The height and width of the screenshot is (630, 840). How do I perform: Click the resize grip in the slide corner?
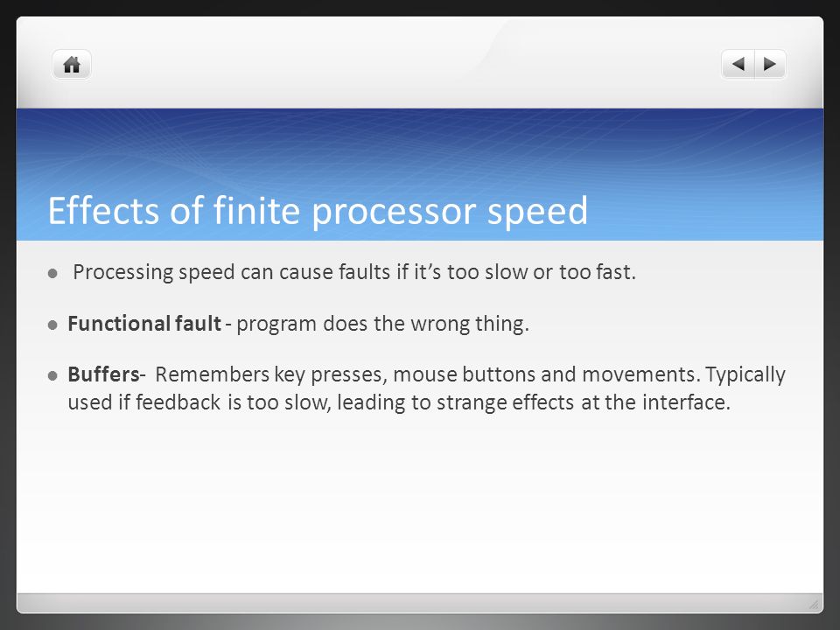(x=814, y=605)
